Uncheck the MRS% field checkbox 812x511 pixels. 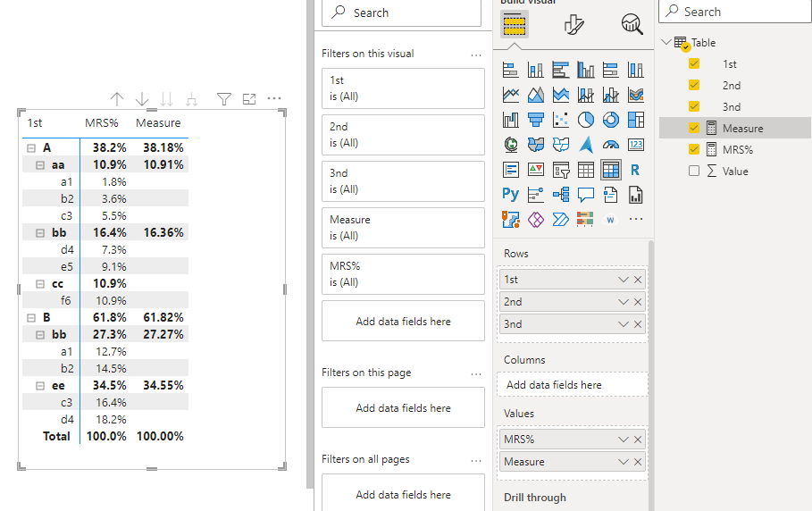[694, 149]
